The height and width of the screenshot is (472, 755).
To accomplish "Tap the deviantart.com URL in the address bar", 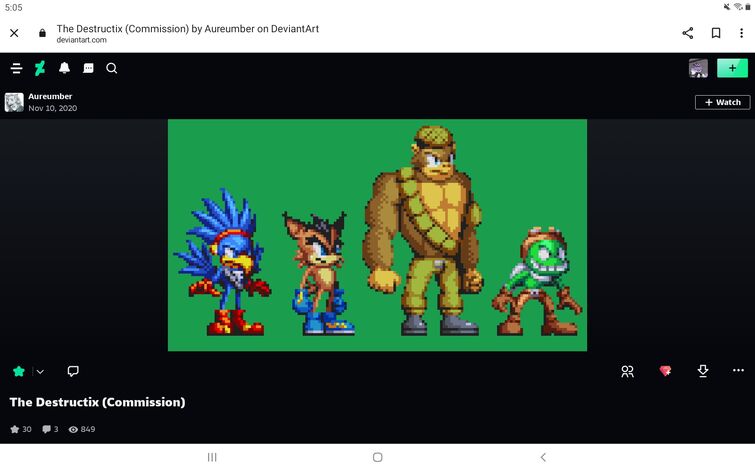I will click(81, 40).
